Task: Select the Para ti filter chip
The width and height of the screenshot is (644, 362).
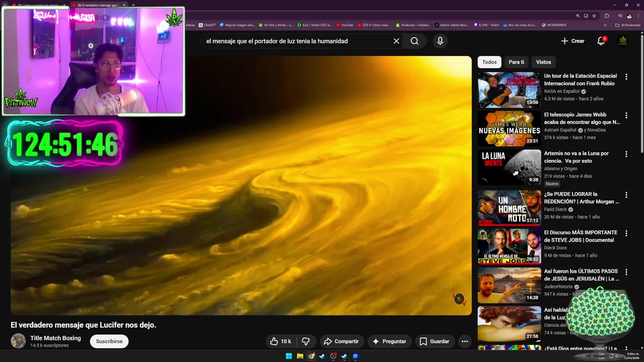Action: tap(516, 62)
